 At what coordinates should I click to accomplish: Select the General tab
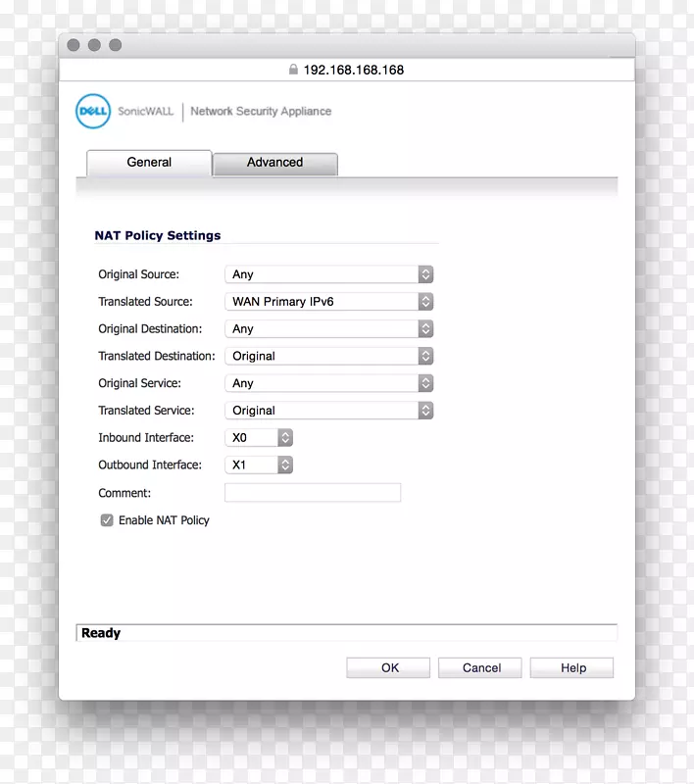click(149, 163)
